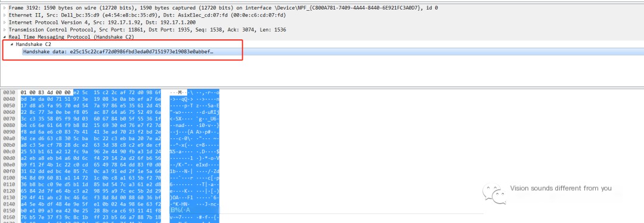Expand the Ethernet II row arrow
Viewport: 644px width, 223px height.
(x=5, y=15)
